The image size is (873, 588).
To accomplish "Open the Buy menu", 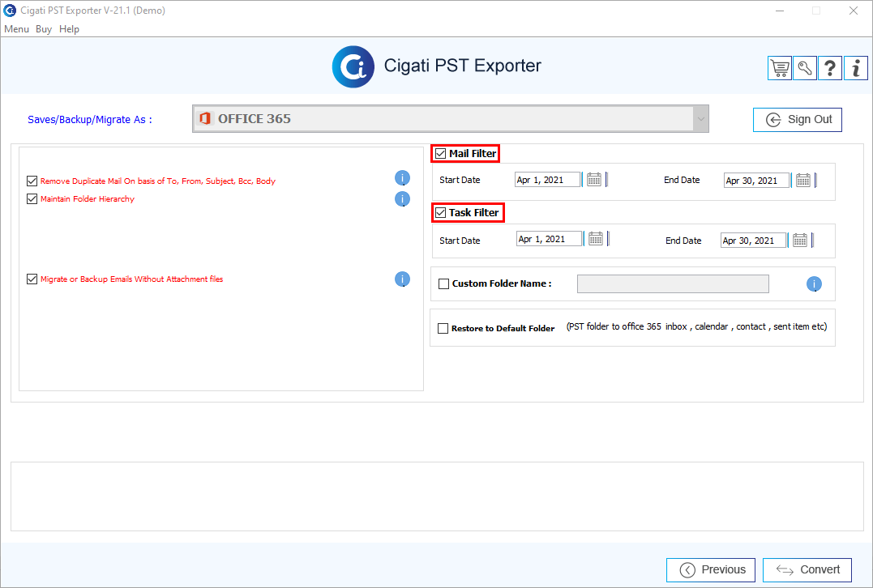I will coord(44,29).
